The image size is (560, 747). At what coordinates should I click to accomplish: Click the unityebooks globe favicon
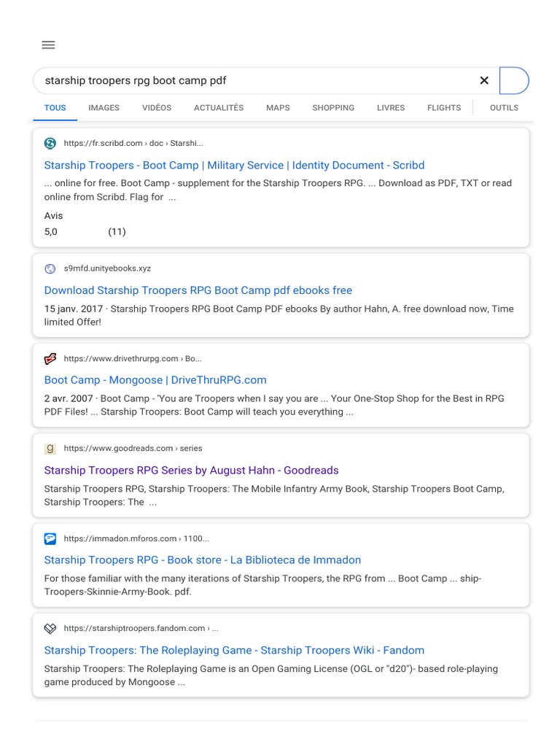click(50, 268)
